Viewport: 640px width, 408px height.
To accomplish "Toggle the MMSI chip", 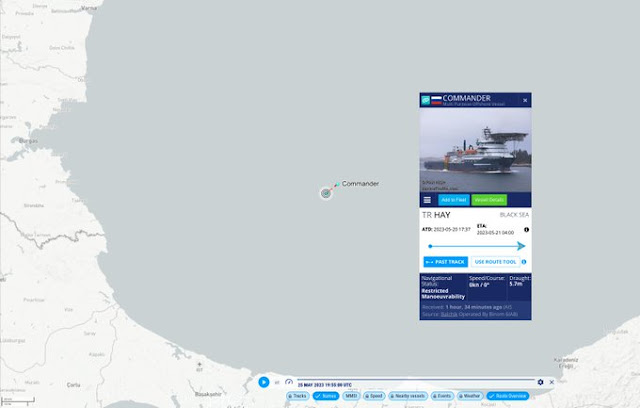I will pos(351,396).
